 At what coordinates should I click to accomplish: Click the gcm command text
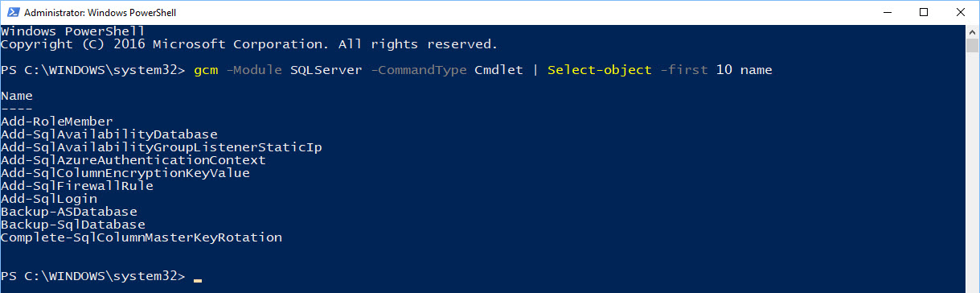coord(206,70)
